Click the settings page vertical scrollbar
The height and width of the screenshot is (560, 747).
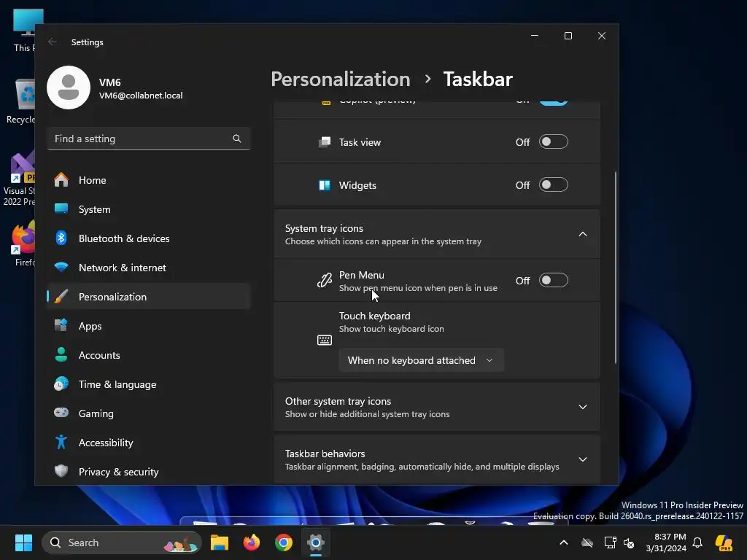(616, 268)
